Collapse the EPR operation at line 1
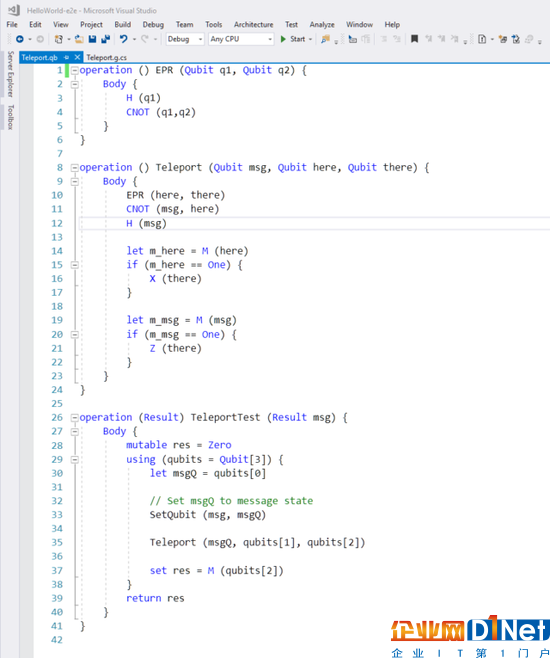The image size is (550, 658). coord(75,70)
